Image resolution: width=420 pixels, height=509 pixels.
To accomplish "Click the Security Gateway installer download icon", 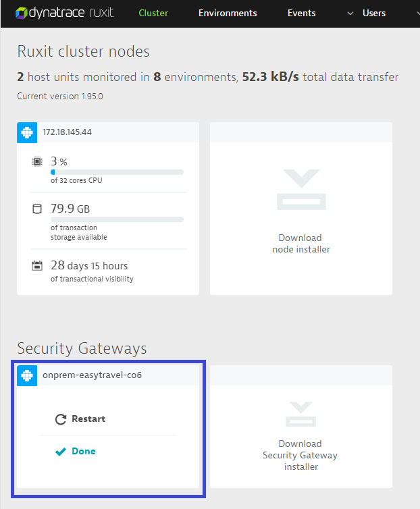I will (x=301, y=414).
